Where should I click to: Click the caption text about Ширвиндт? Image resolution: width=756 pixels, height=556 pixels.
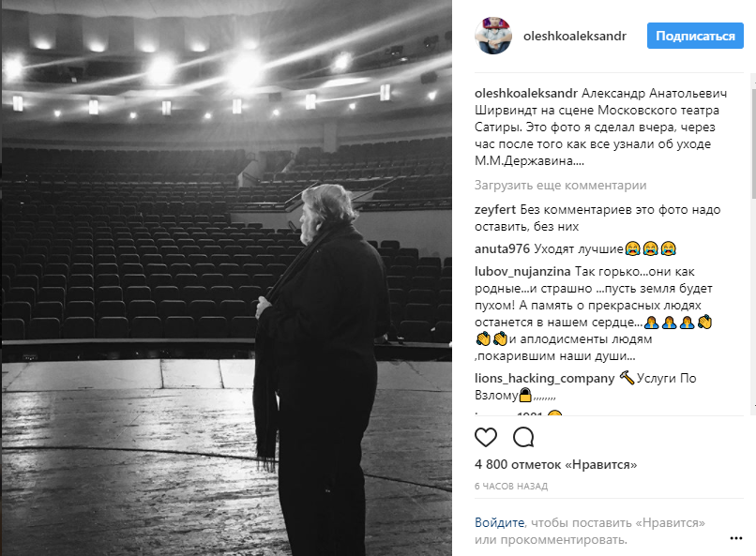600,128
